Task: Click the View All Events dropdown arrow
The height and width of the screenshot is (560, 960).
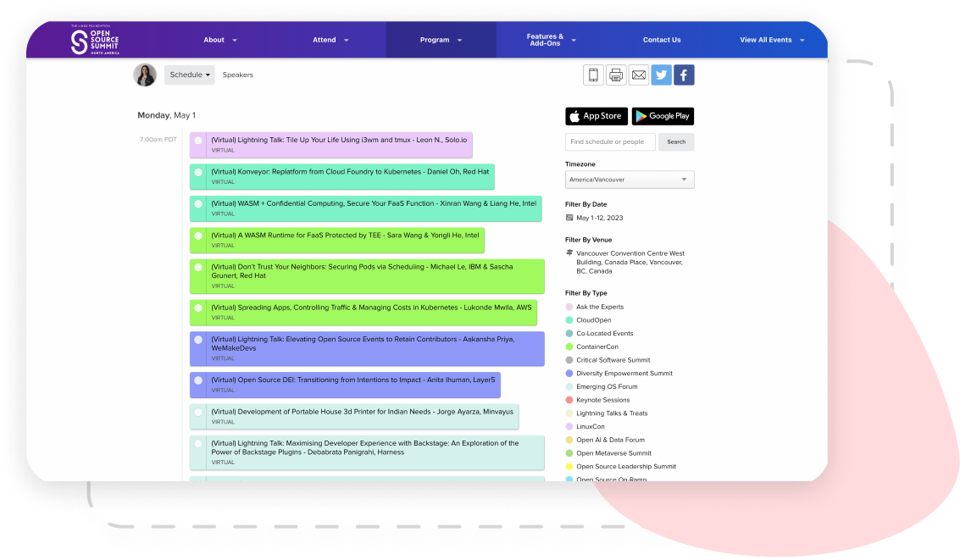Action: click(802, 41)
